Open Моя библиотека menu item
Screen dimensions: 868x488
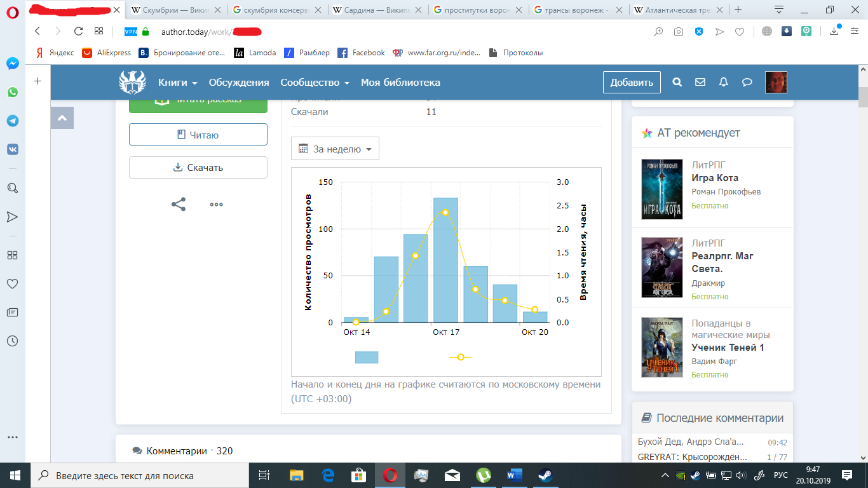point(400,83)
